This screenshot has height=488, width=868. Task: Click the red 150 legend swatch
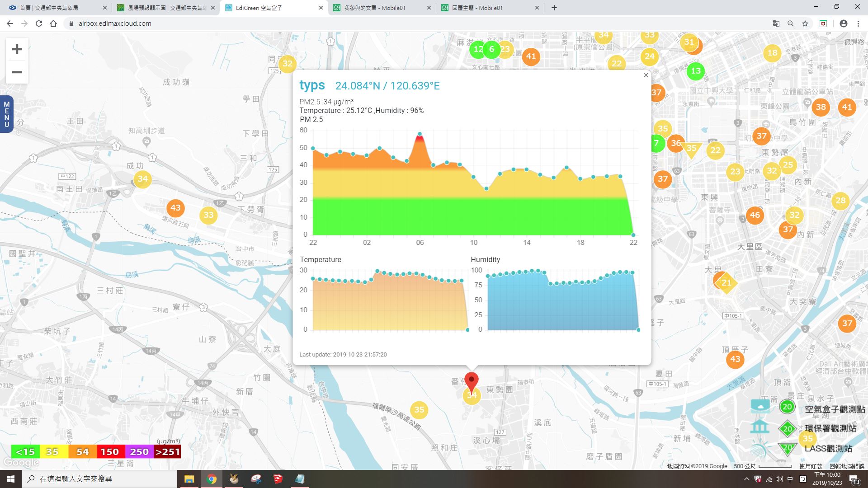click(x=110, y=452)
